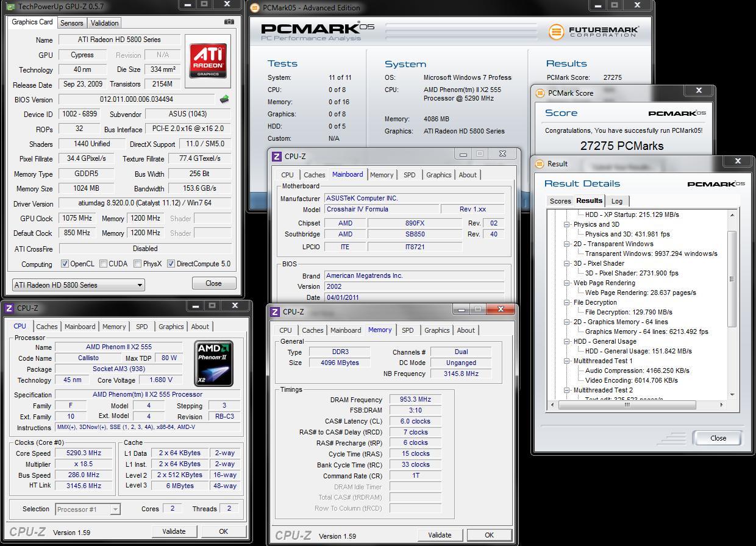756x546 pixels.
Task: Click the AMD Phenom II X2 logo
Action: pyautogui.click(x=213, y=364)
